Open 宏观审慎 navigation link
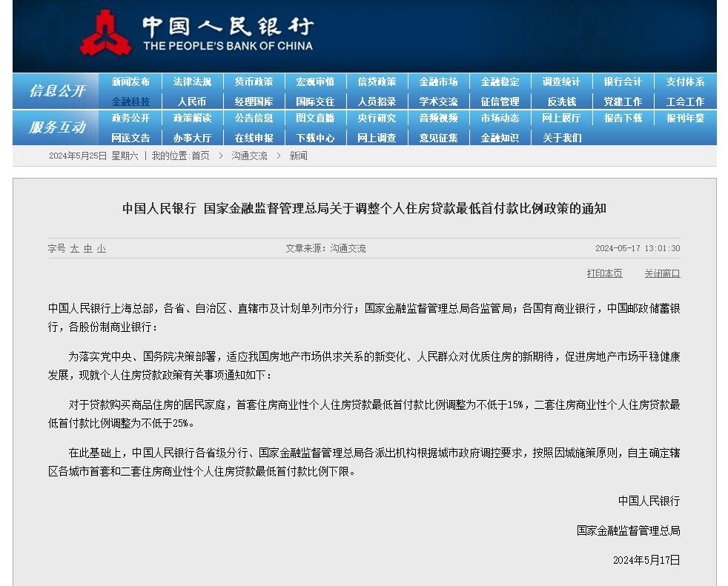The image size is (728, 586). click(x=315, y=81)
